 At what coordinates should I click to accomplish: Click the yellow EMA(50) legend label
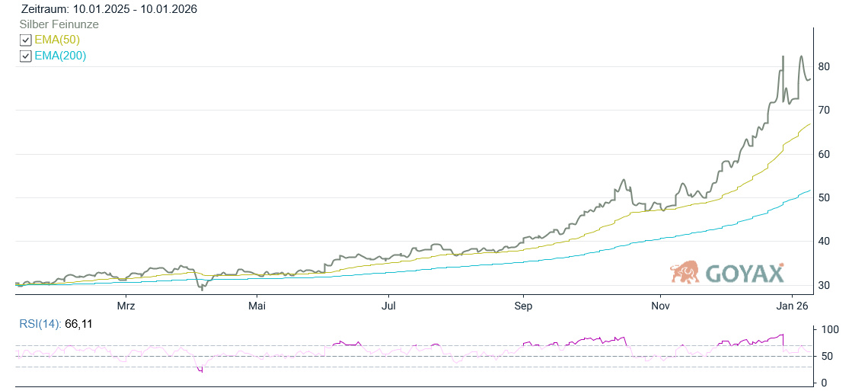(x=57, y=40)
